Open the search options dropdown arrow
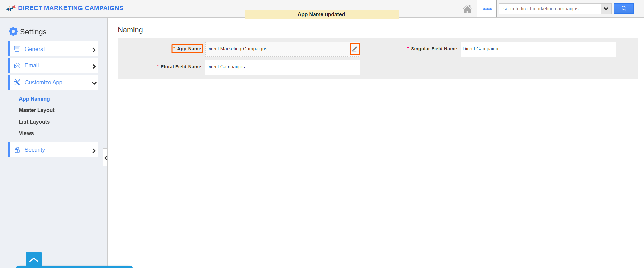644x268 pixels. tap(606, 9)
